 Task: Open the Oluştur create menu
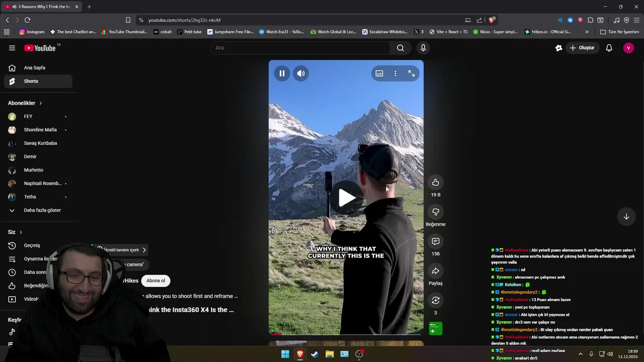coord(582,48)
